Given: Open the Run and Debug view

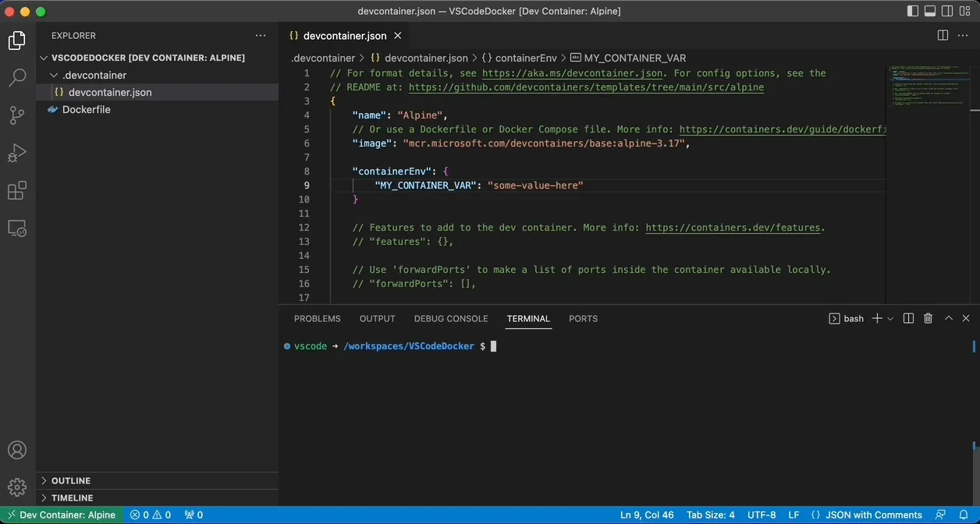Looking at the screenshot, I should pyautogui.click(x=17, y=153).
